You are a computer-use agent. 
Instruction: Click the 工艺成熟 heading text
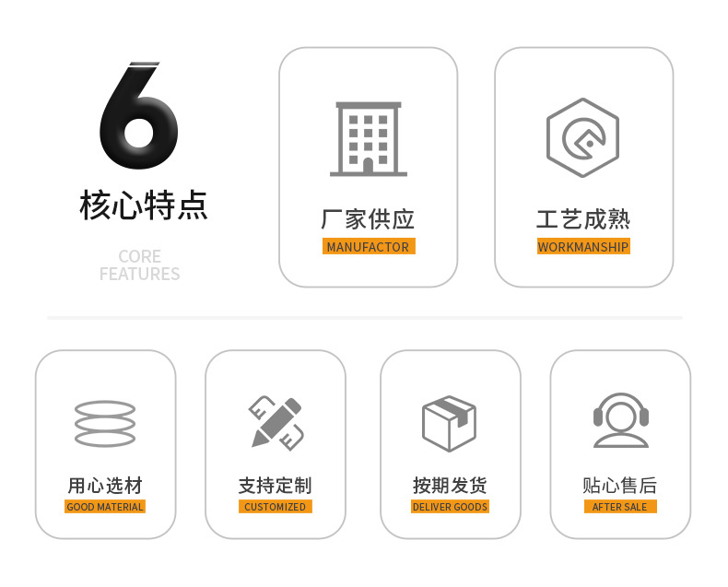583,219
